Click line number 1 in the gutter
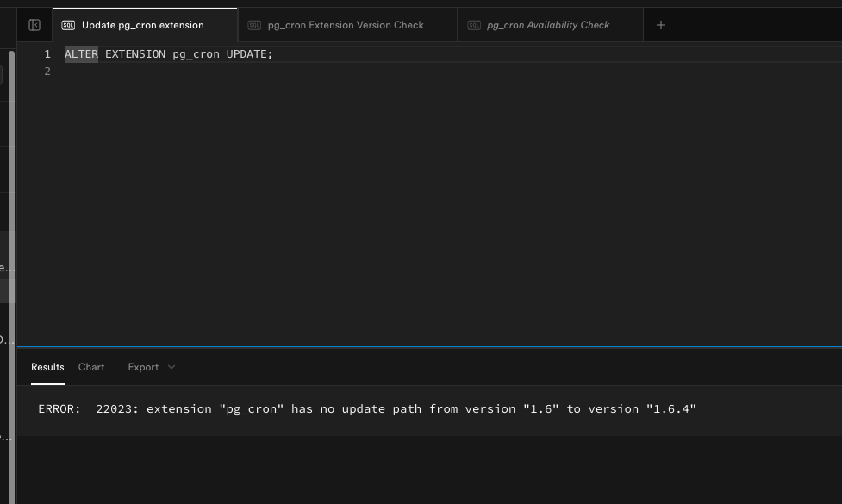The image size is (842, 504). click(47, 54)
